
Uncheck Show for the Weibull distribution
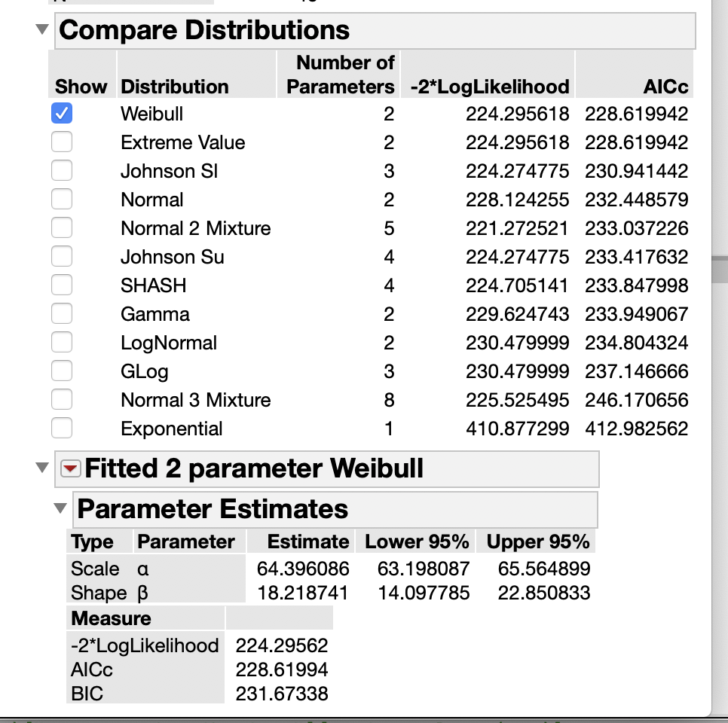[x=62, y=112]
